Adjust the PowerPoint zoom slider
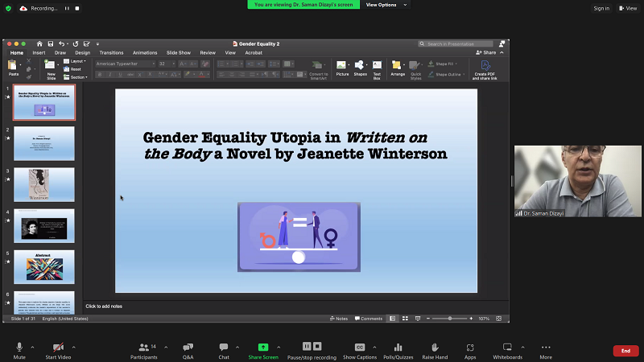Viewport: 644px width, 362px height. pos(450,319)
